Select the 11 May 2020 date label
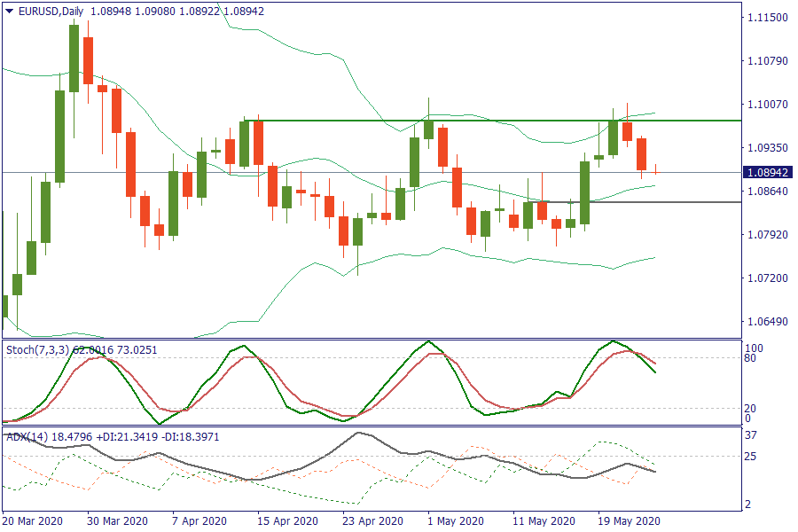Image resolution: width=798 pixels, height=532 pixels. coord(544,521)
